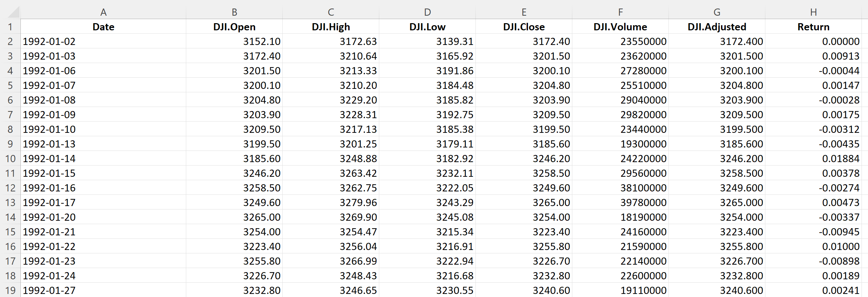Click open value 3223.40
868x297 pixels.
point(234,246)
